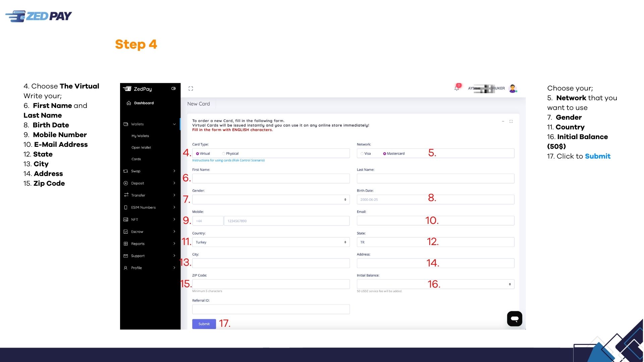Focus the City input field

(271, 263)
